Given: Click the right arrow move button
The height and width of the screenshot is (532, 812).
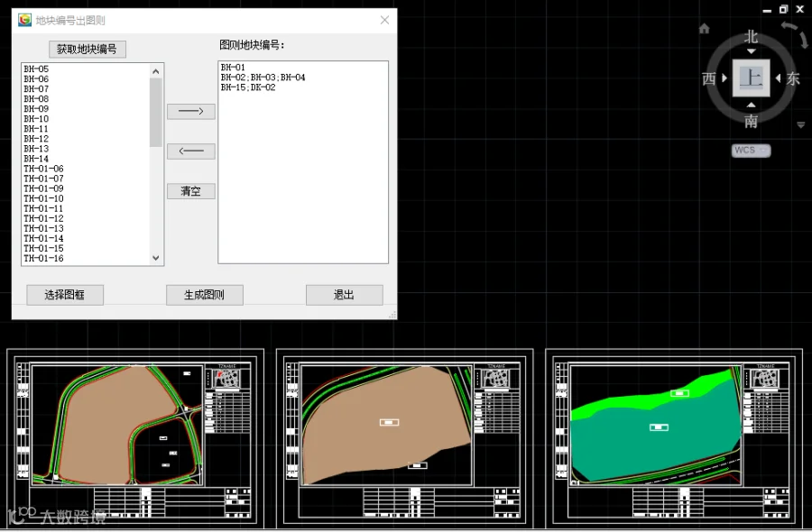Looking at the screenshot, I should click(x=191, y=111).
